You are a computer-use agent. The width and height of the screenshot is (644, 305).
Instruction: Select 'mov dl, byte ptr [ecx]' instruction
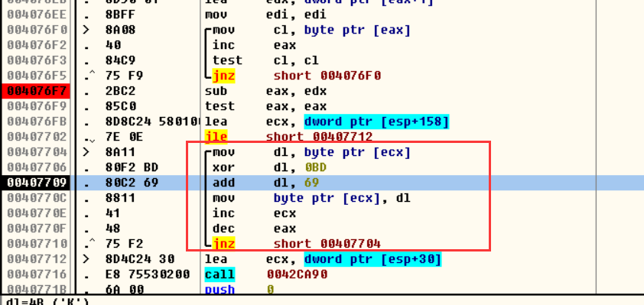tap(311, 152)
